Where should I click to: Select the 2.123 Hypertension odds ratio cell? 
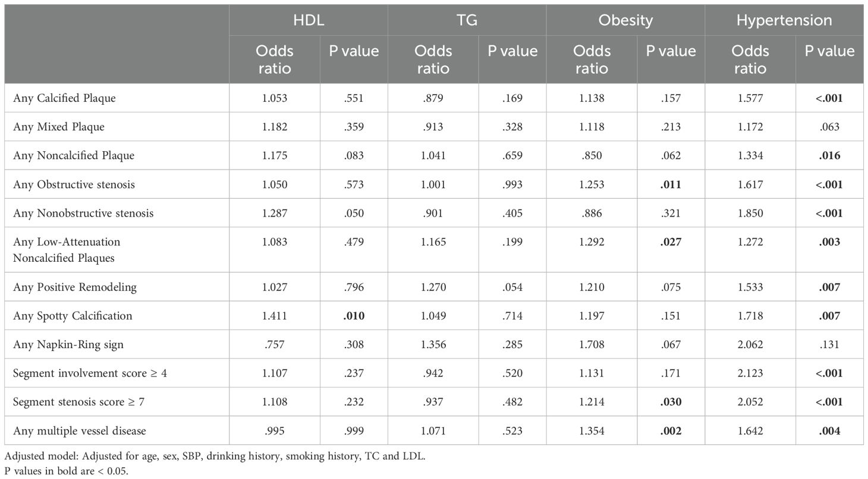coord(750,372)
